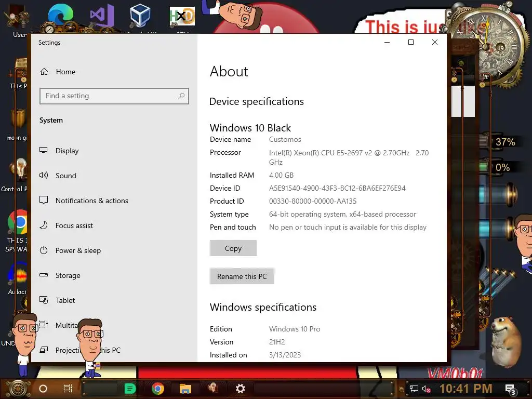Open the Display settings page
Image resolution: width=532 pixels, height=399 pixels.
pyautogui.click(x=67, y=151)
